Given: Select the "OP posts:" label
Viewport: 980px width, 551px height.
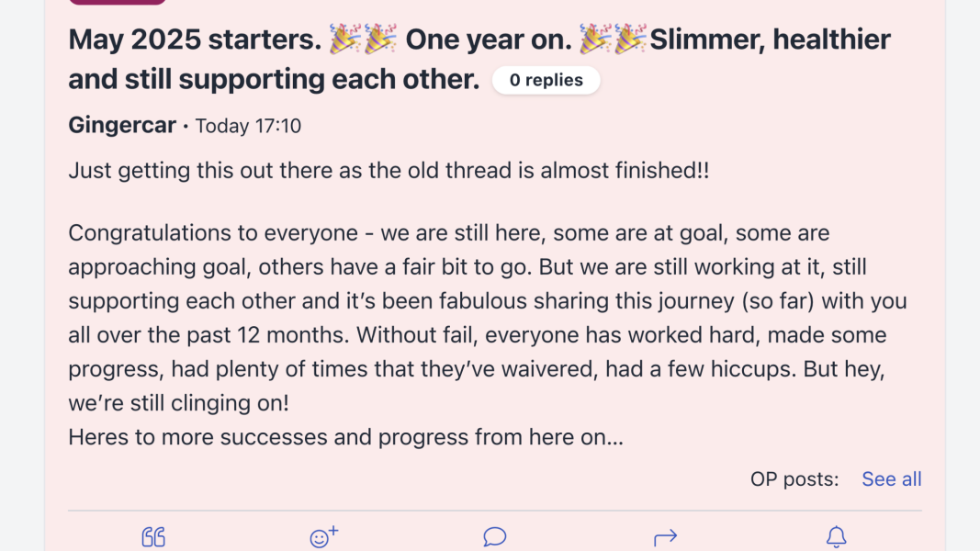Looking at the screenshot, I should click(794, 478).
